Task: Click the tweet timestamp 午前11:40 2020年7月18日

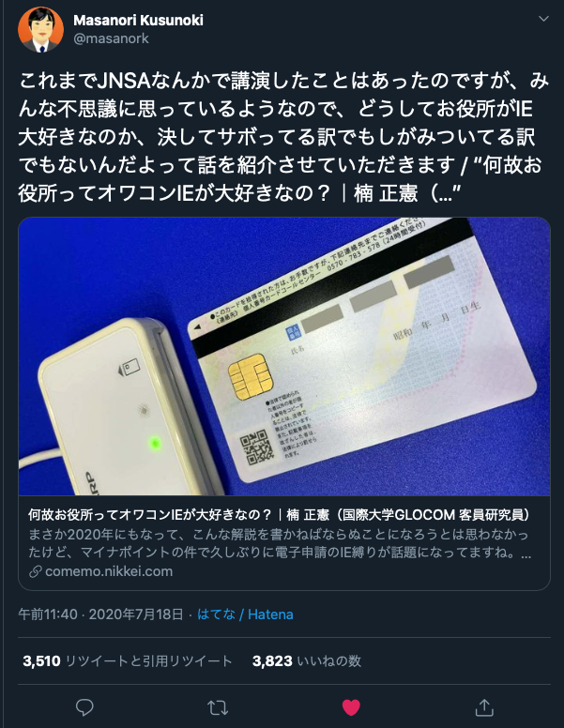Action: 100,614
